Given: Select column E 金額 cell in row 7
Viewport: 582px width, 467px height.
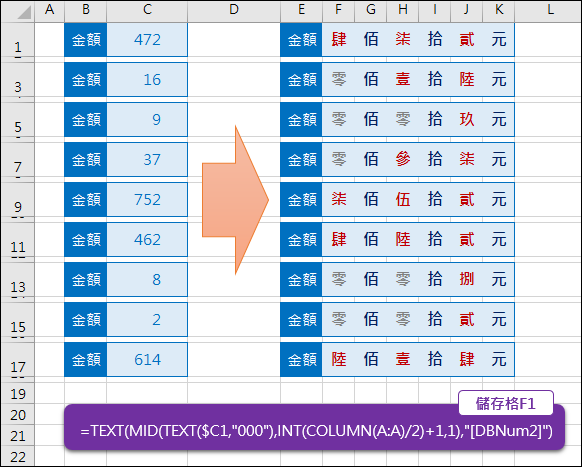Looking at the screenshot, I should pyautogui.click(x=301, y=160).
